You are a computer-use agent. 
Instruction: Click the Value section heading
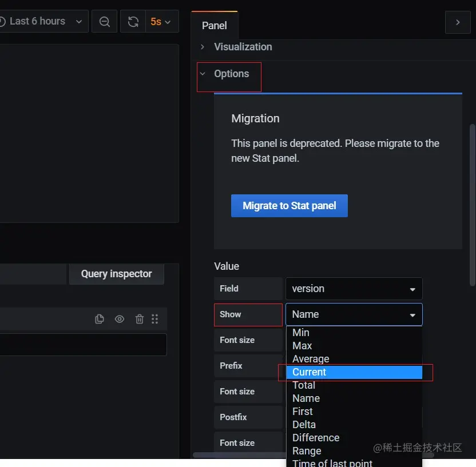[x=227, y=266]
